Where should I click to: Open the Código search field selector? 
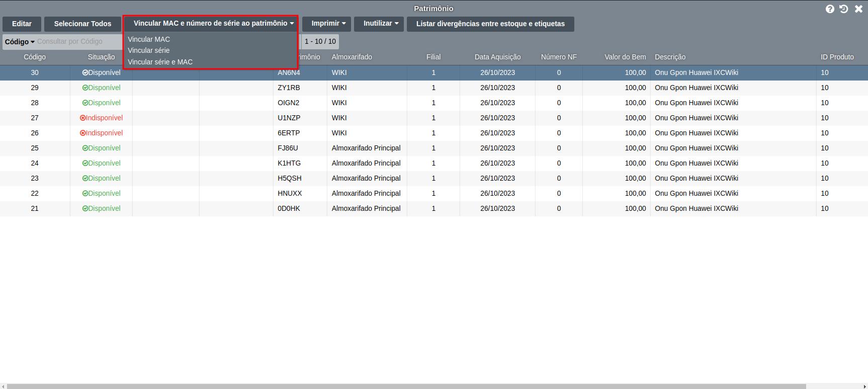click(x=20, y=42)
